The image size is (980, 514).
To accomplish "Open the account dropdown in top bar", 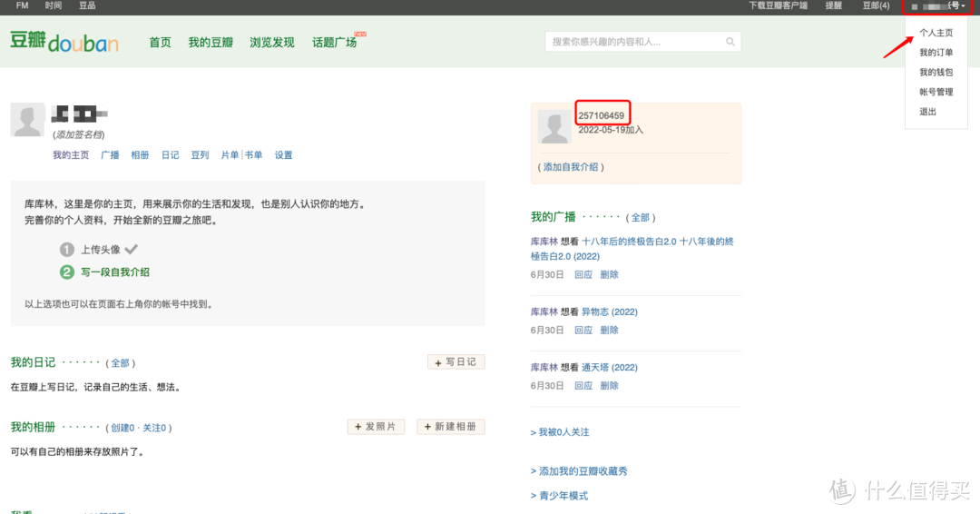I will point(939,6).
